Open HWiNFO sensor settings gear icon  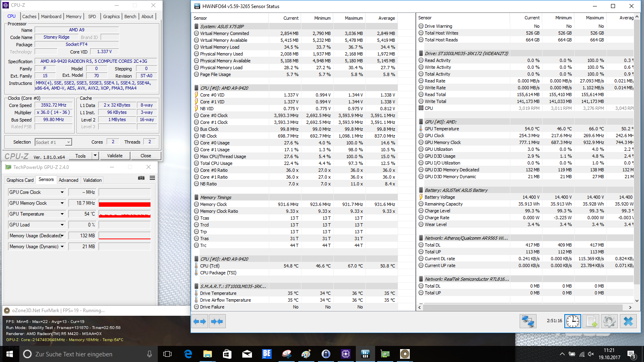pos(609,321)
